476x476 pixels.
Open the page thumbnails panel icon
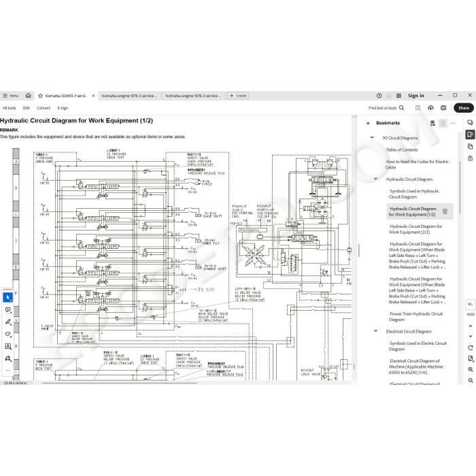tap(470, 147)
